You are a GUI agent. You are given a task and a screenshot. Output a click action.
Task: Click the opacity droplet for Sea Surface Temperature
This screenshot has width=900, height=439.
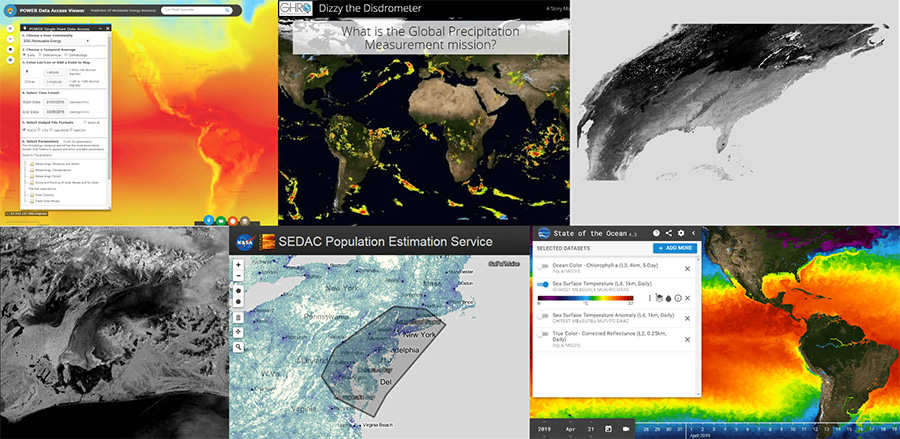coord(668,298)
